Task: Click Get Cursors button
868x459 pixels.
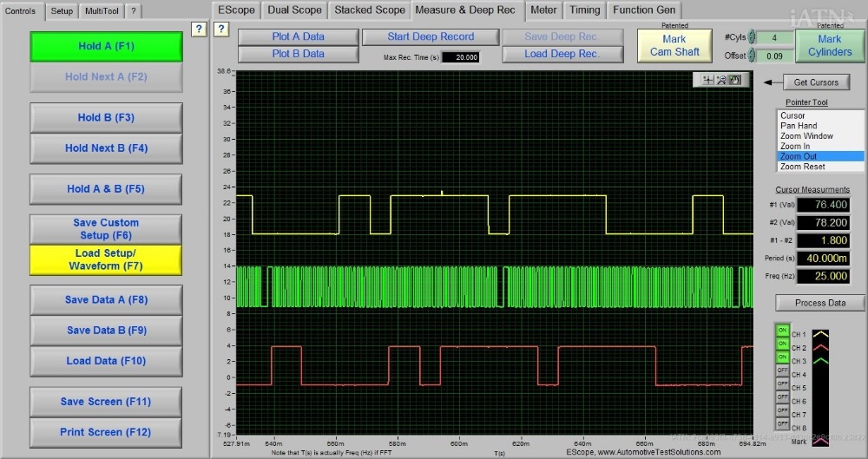Action: coord(816,82)
